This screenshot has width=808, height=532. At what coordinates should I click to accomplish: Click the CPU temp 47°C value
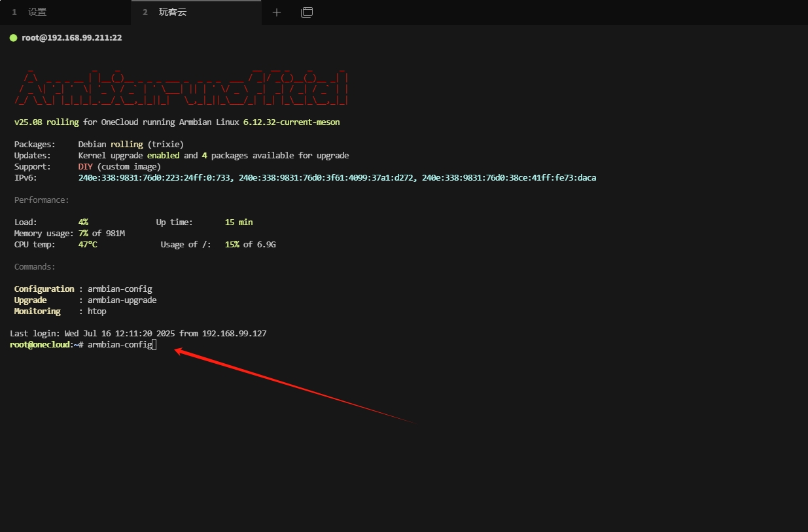(x=88, y=244)
